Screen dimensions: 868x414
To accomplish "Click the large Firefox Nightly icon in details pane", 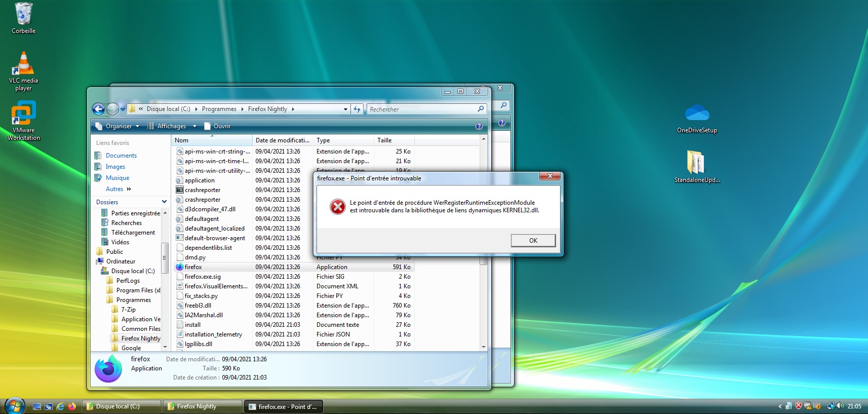I will [x=108, y=368].
